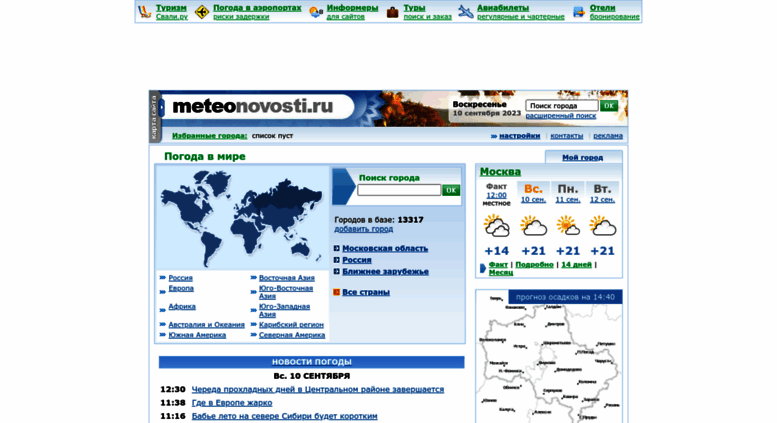The image size is (777, 423).
Task: Click the Туры suitcase icon
Action: click(x=392, y=12)
